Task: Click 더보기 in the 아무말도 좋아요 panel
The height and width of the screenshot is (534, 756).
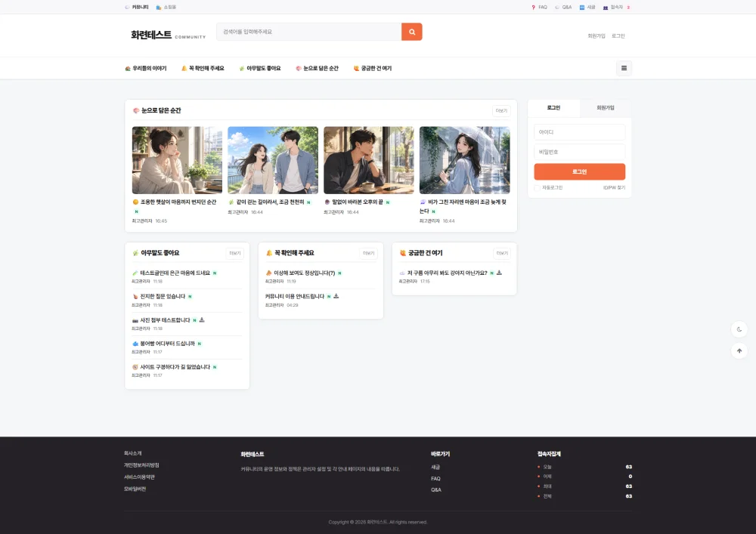Action: (235, 253)
